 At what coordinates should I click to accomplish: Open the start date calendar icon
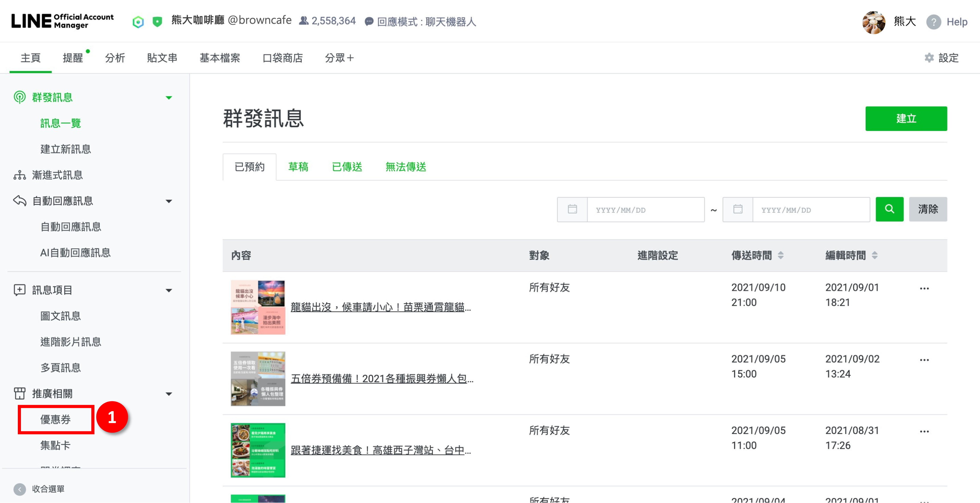point(572,209)
